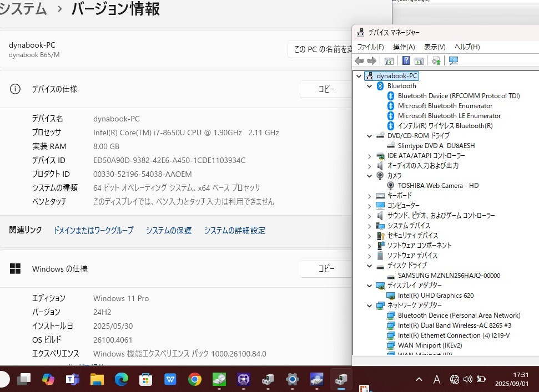
Task: Click コピー button for デバイスの仕様
Action: 326,89
